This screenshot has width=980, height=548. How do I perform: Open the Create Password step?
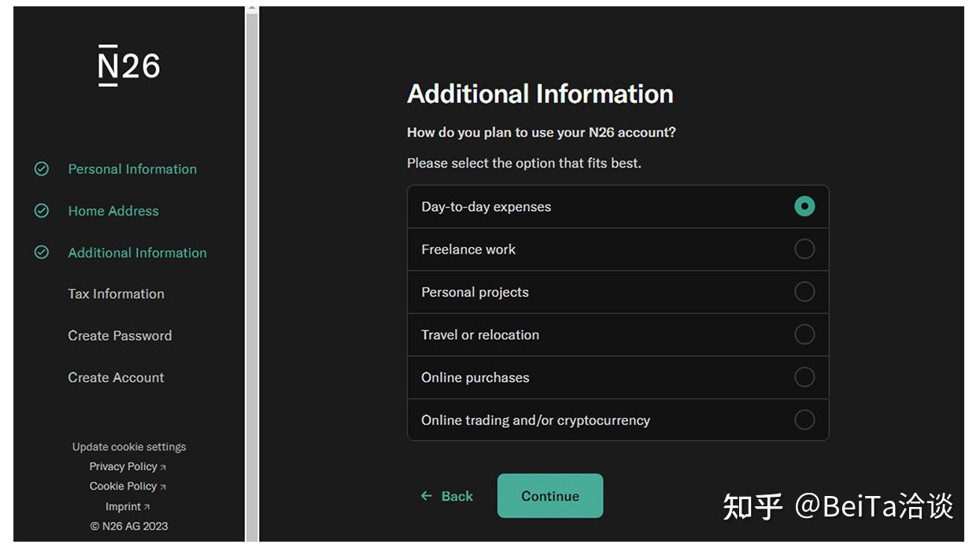click(x=120, y=335)
